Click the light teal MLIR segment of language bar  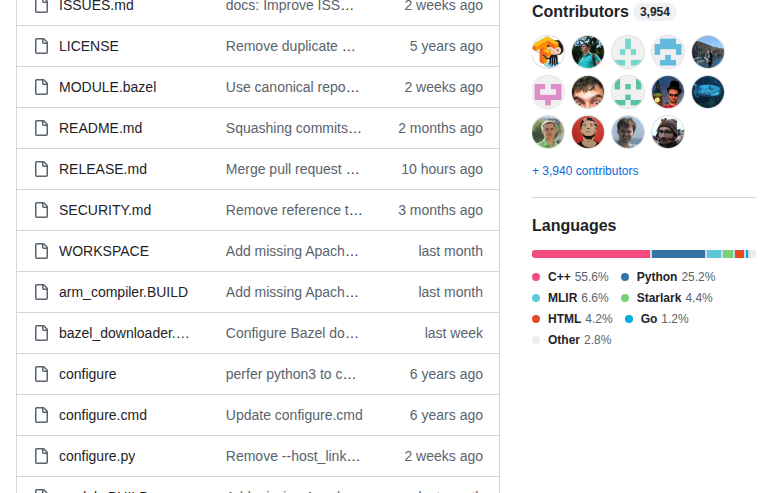tap(714, 254)
